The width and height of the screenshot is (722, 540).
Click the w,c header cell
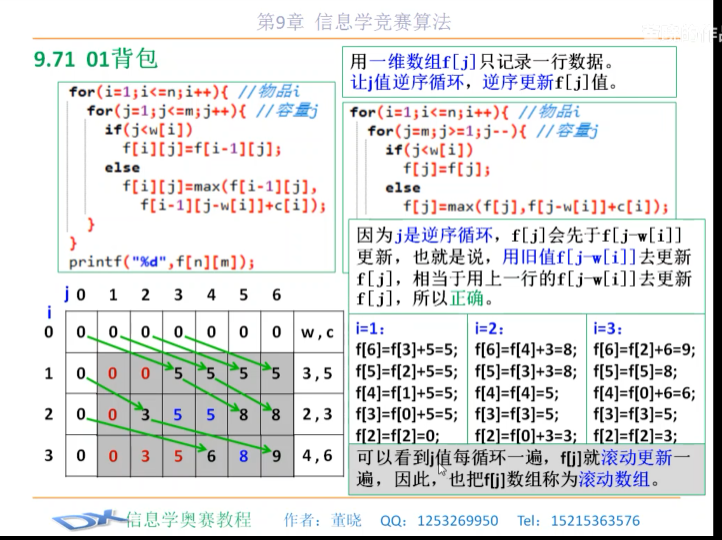(318, 332)
